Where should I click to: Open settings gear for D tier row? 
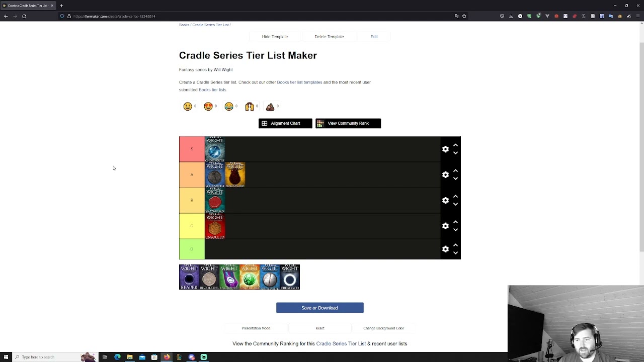point(445,249)
